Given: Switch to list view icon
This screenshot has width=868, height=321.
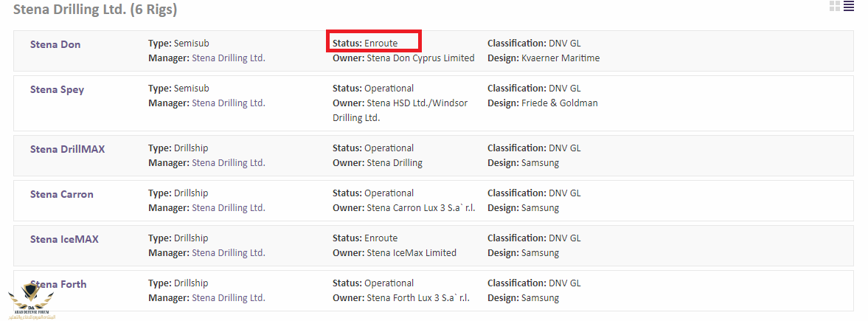Looking at the screenshot, I should click(849, 7).
